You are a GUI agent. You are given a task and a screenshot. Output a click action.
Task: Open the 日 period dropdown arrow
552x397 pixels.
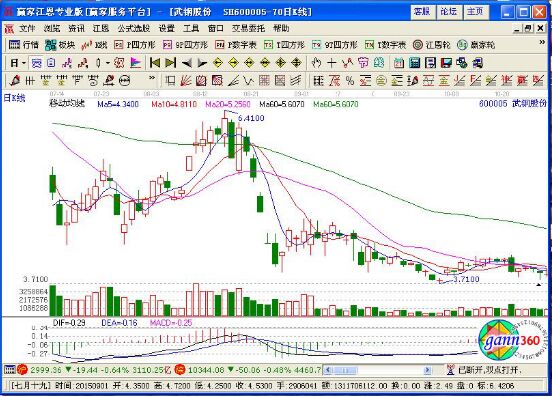pos(24,63)
